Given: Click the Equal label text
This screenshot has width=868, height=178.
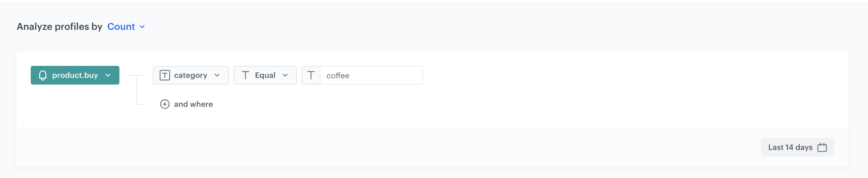Looking at the screenshot, I should pyautogui.click(x=265, y=75).
